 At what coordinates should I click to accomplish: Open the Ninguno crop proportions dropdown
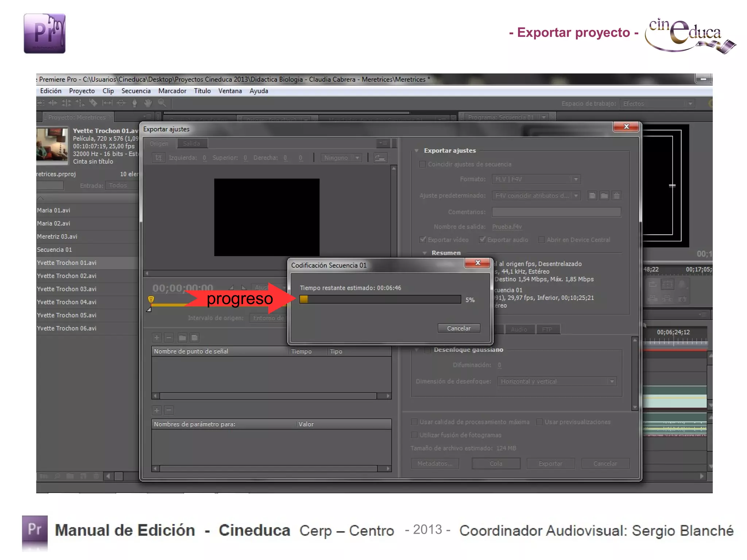pyautogui.click(x=341, y=158)
